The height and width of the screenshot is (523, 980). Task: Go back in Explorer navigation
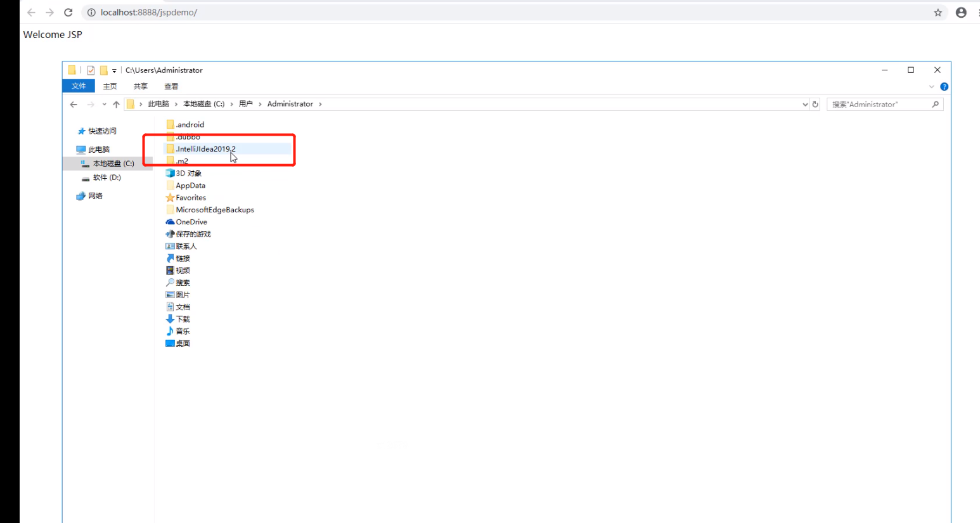point(74,105)
